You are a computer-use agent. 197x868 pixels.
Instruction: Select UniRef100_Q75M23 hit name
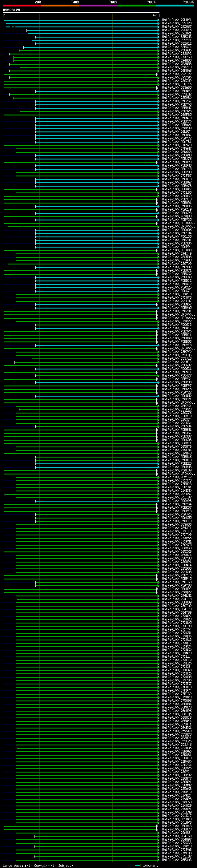point(177,484)
